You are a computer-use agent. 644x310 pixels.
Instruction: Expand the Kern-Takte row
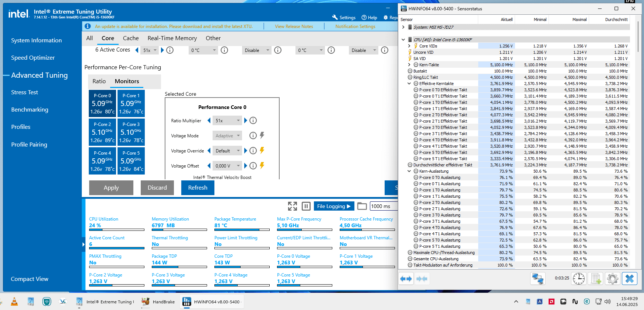click(x=409, y=65)
